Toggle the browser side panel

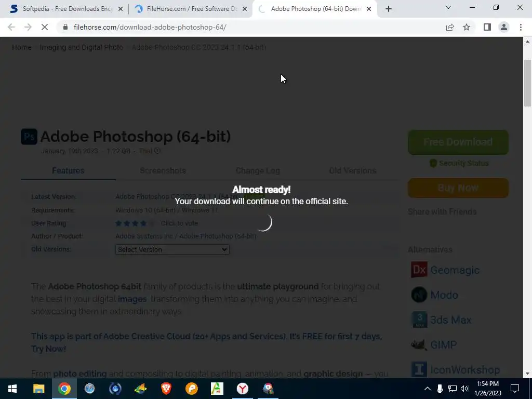(x=487, y=27)
